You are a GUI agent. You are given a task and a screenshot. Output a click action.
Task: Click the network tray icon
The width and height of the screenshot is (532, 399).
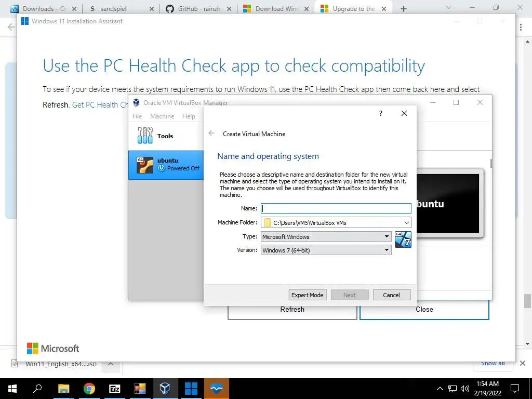point(453,389)
